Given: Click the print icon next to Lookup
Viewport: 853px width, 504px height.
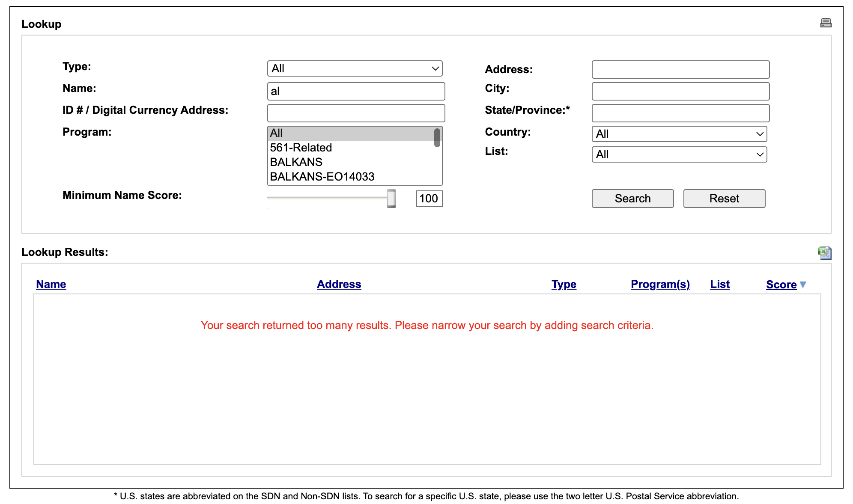Looking at the screenshot, I should (x=826, y=23).
